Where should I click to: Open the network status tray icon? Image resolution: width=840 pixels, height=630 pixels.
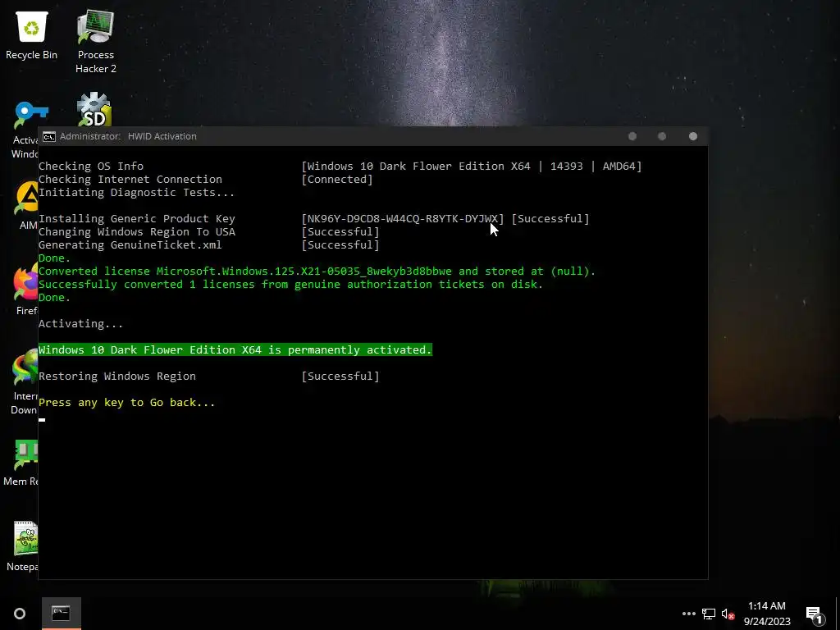pyautogui.click(x=709, y=614)
